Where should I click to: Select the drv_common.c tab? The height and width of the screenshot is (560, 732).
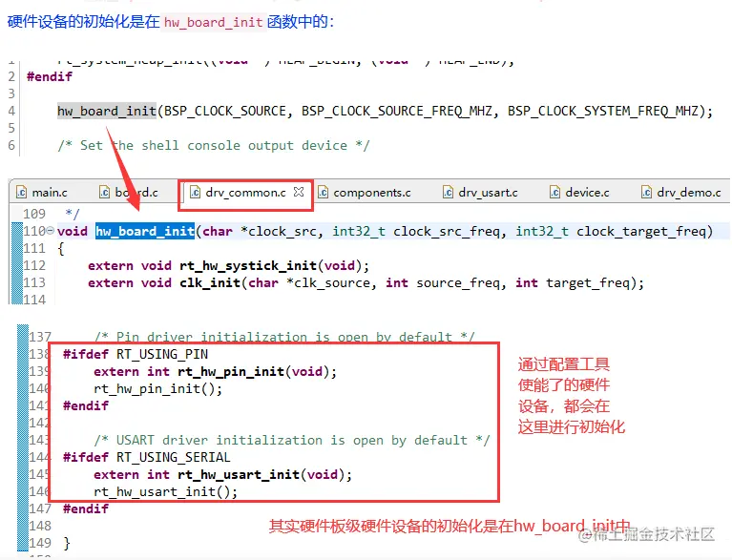click(245, 193)
